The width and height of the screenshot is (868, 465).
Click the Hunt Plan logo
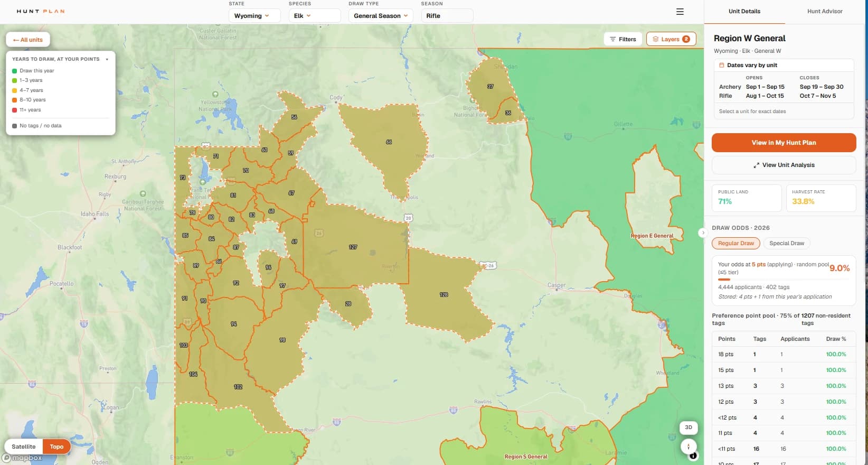coord(41,11)
